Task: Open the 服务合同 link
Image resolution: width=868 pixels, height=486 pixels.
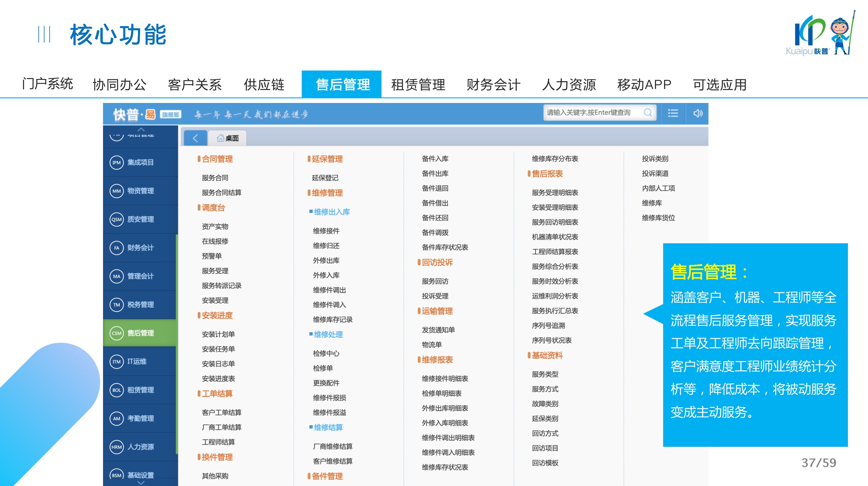Action: 215,178
